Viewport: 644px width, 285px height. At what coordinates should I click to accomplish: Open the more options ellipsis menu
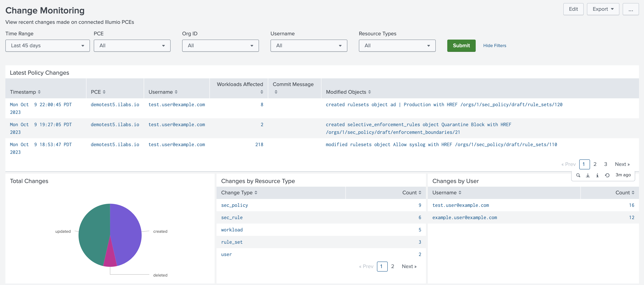coord(631,9)
